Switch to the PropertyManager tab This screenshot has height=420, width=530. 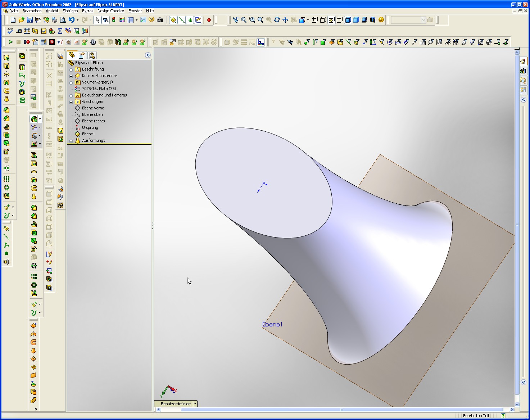point(82,55)
